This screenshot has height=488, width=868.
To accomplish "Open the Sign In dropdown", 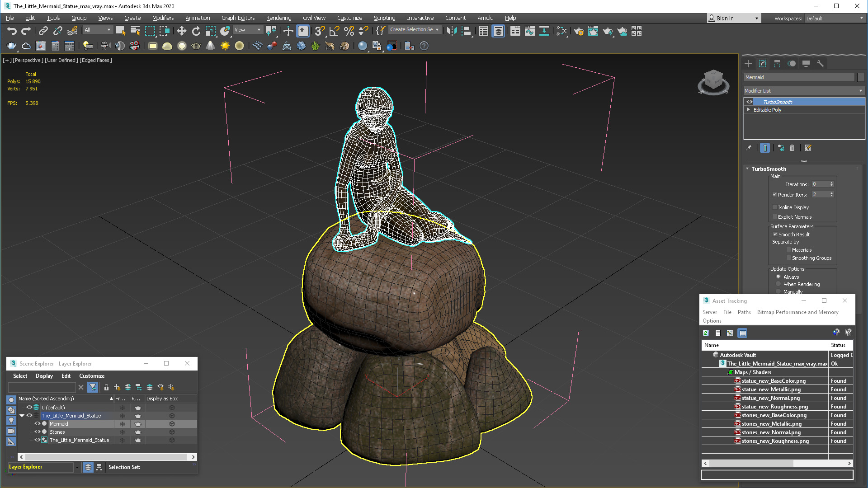I will 734,19.
